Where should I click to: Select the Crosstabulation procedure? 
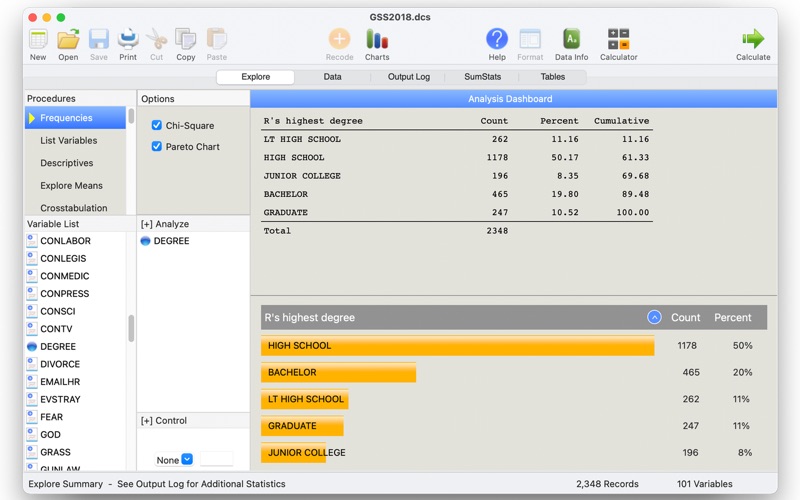point(76,208)
